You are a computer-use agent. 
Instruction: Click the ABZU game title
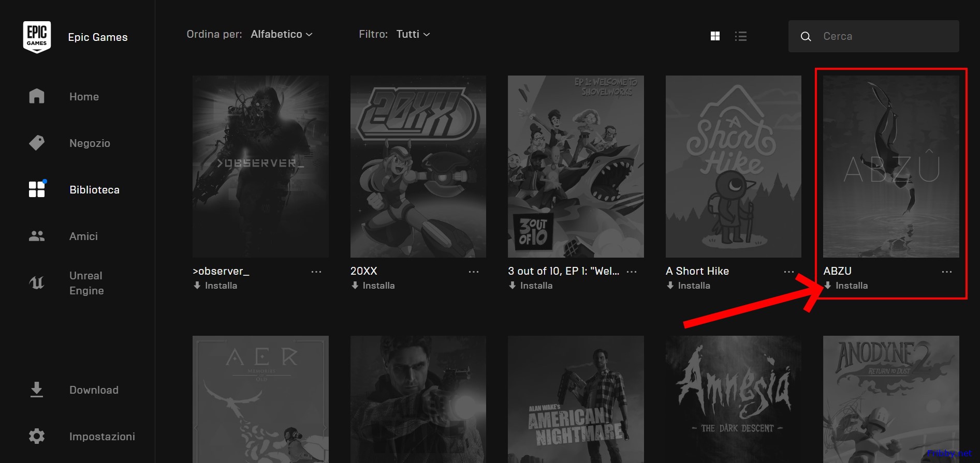point(838,271)
